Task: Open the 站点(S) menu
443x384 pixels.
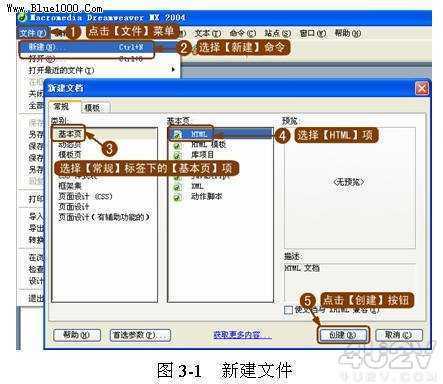Action: click(x=277, y=33)
